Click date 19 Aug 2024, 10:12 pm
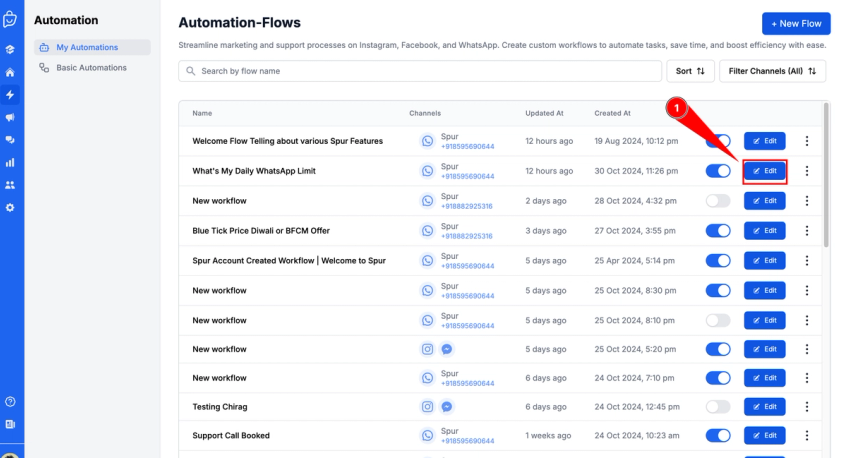The image size is (846, 458). pos(636,141)
